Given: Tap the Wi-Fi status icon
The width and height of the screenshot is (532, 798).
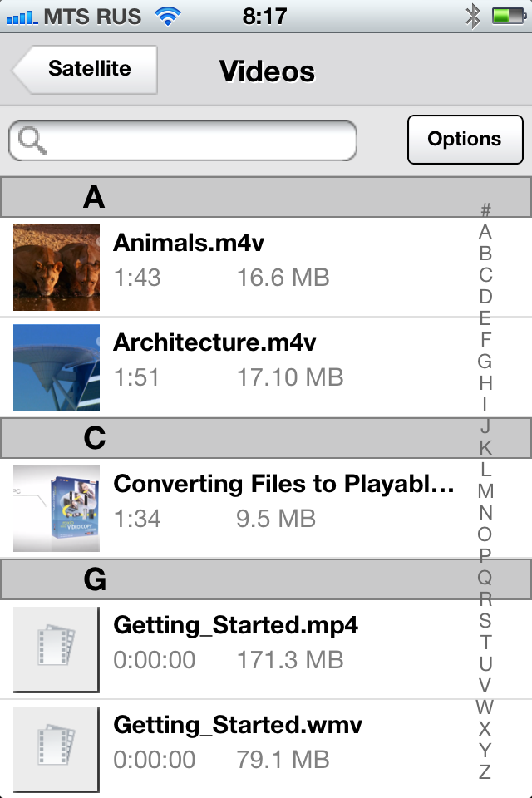Looking at the screenshot, I should click(169, 16).
